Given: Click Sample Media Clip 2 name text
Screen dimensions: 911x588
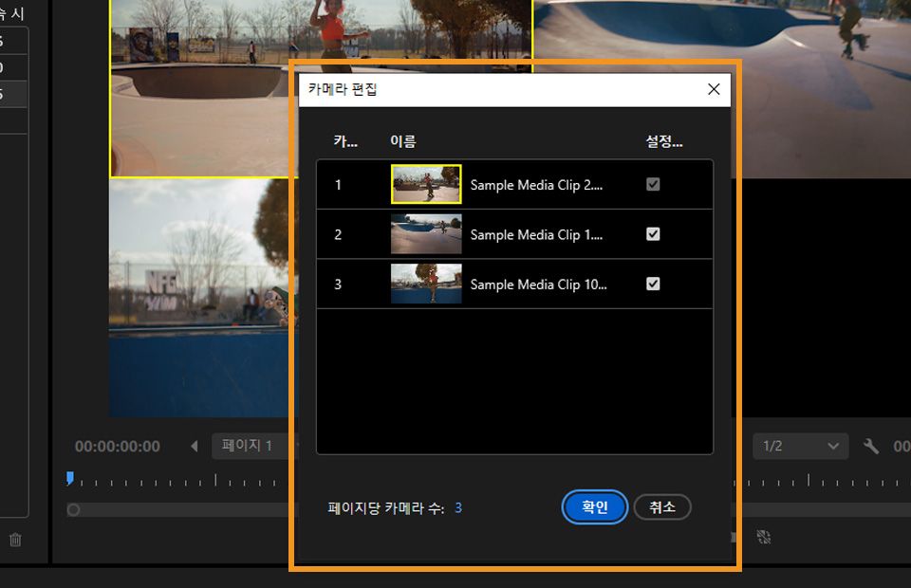Looking at the screenshot, I should [536, 185].
